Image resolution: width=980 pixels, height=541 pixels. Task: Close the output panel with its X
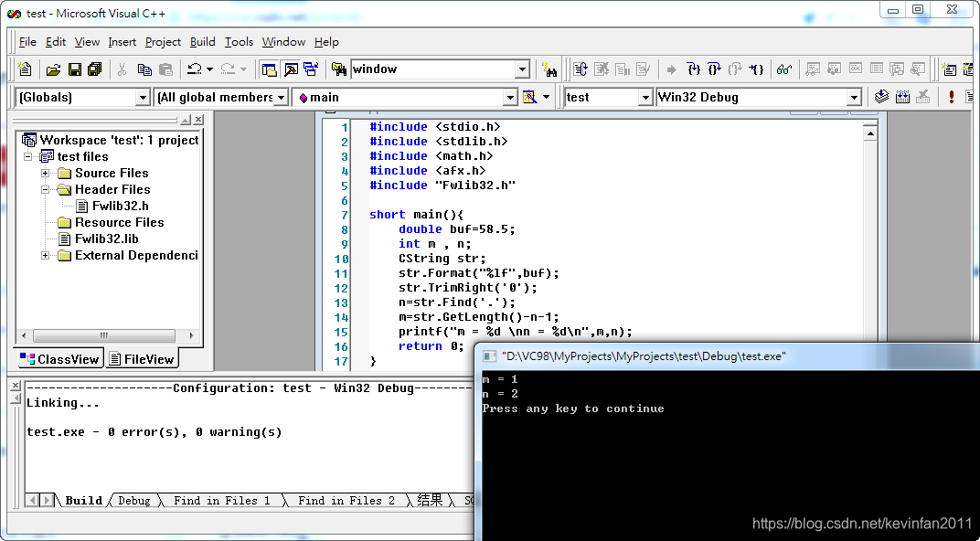point(16,386)
